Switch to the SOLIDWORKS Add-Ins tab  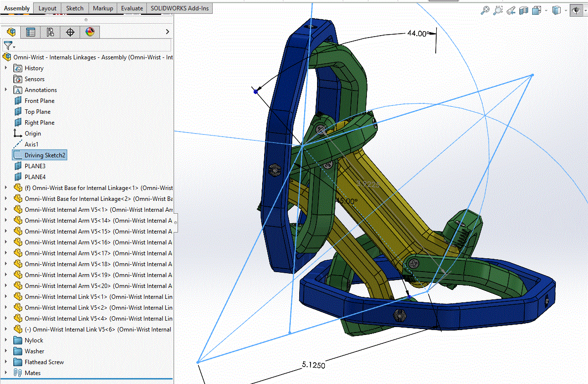coord(180,8)
